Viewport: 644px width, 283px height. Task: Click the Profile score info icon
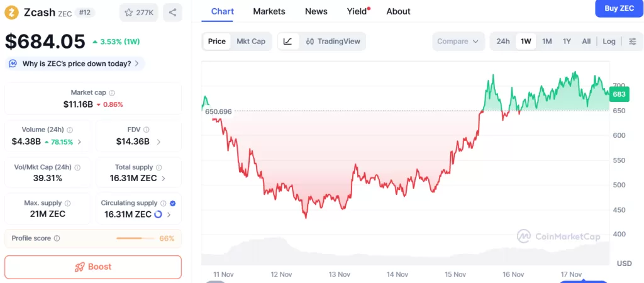pyautogui.click(x=57, y=238)
